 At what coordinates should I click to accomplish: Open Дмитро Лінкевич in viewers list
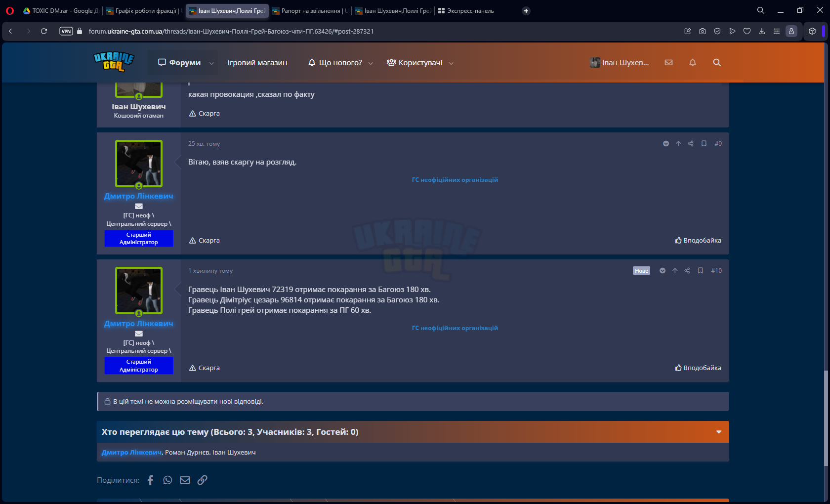pos(131,453)
